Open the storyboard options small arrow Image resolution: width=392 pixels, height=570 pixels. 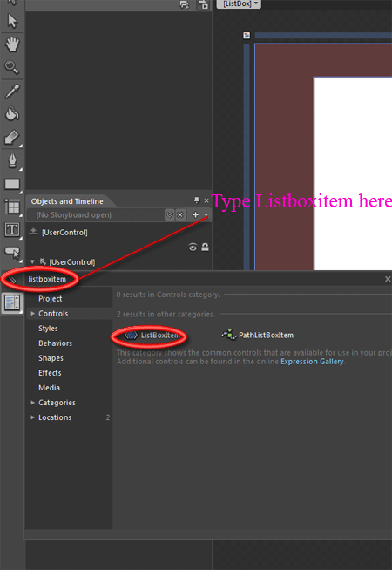click(x=206, y=215)
